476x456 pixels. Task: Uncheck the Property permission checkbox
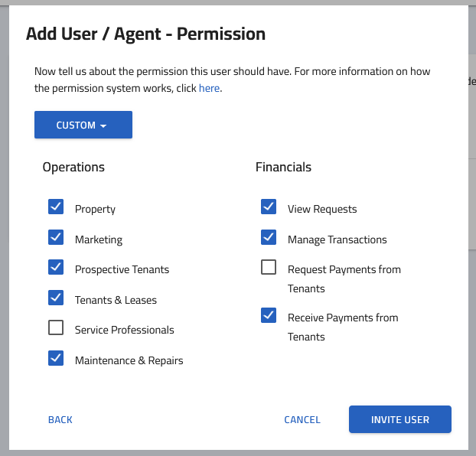coord(56,207)
